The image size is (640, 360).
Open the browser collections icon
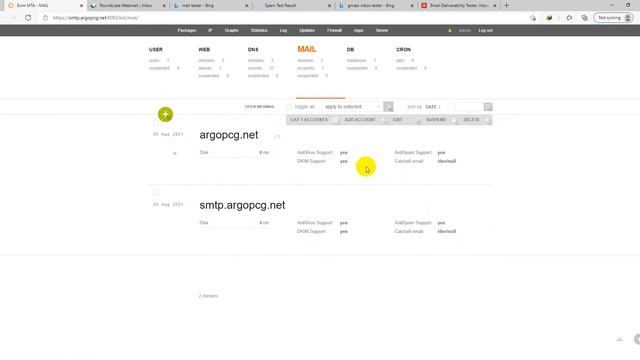[x=584, y=18]
